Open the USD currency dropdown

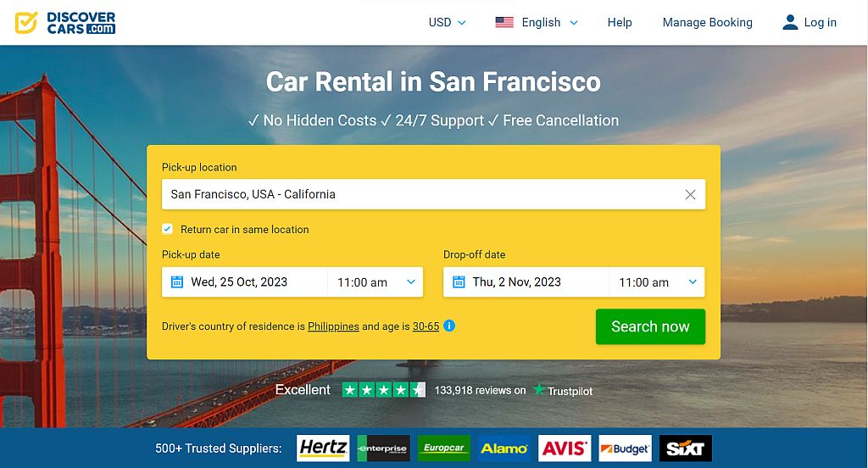pos(448,23)
